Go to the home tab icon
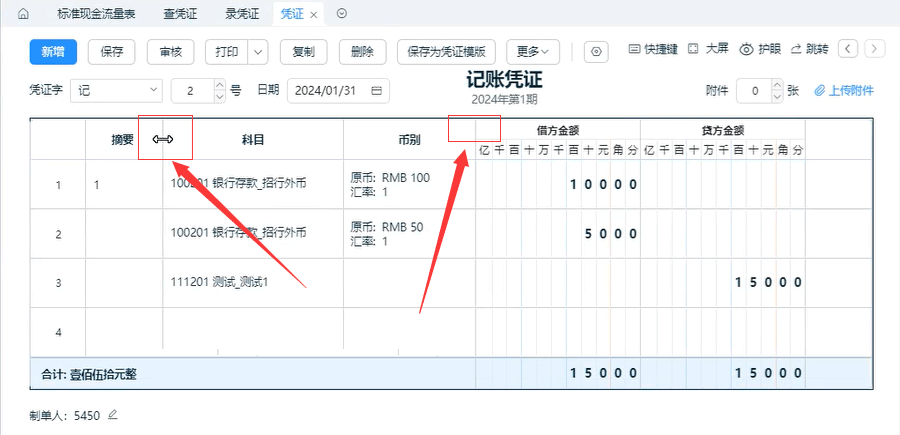The width and height of the screenshot is (900, 435). pos(23,14)
